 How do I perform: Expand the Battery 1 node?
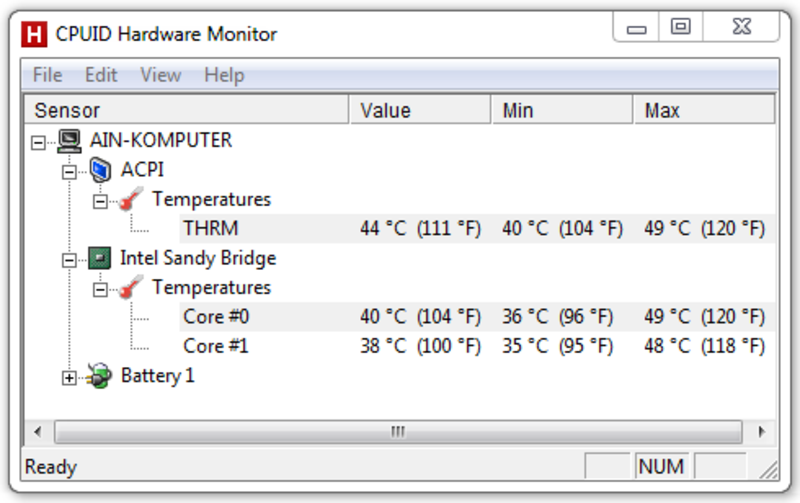[x=69, y=378]
